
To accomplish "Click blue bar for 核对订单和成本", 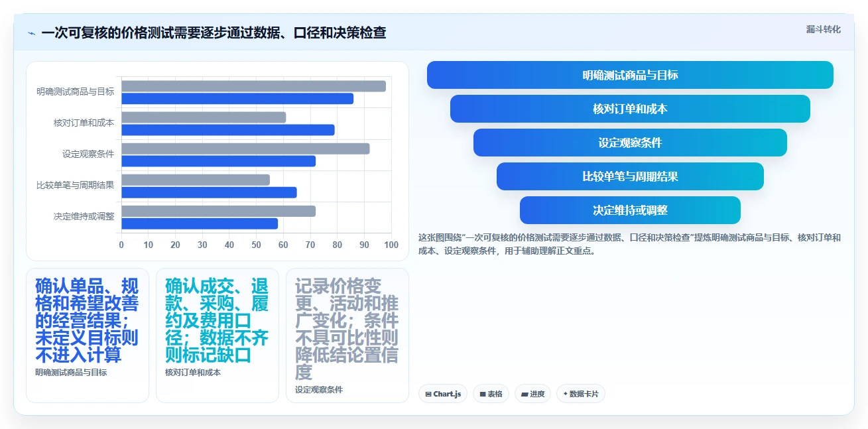I will tap(228, 129).
